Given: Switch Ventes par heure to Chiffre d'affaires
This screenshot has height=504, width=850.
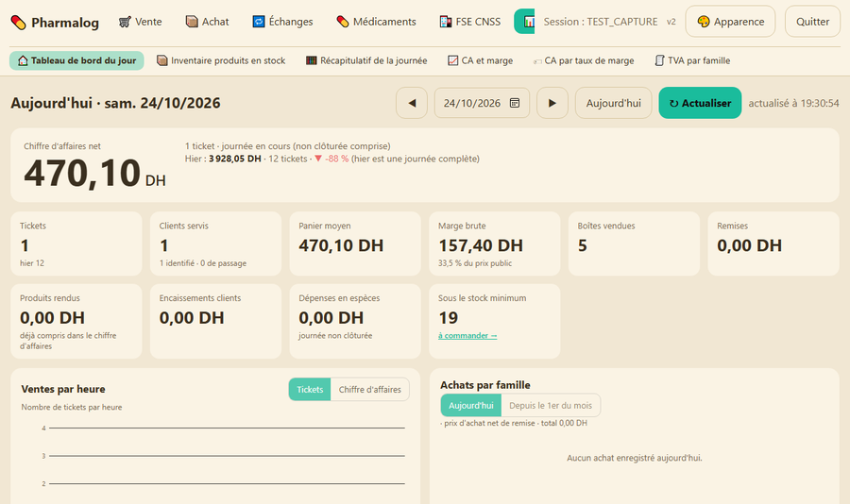Looking at the screenshot, I should pyautogui.click(x=369, y=389).
